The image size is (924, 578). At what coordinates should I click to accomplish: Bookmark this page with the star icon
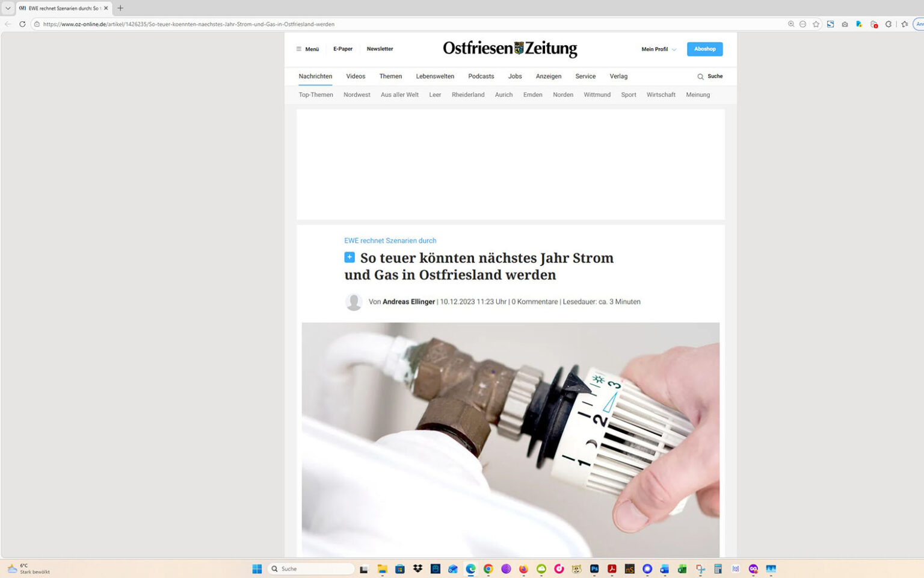pyautogui.click(x=816, y=24)
